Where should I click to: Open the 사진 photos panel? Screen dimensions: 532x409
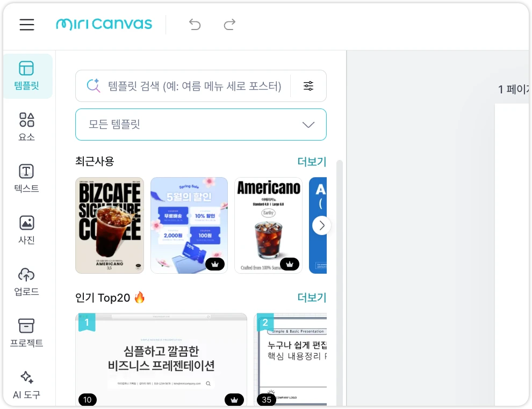click(x=27, y=230)
